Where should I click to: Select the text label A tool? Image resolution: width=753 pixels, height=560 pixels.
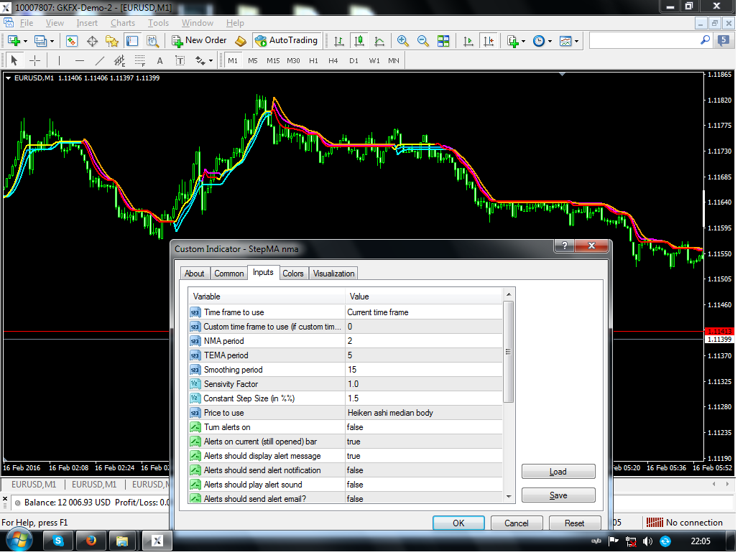coord(160,61)
